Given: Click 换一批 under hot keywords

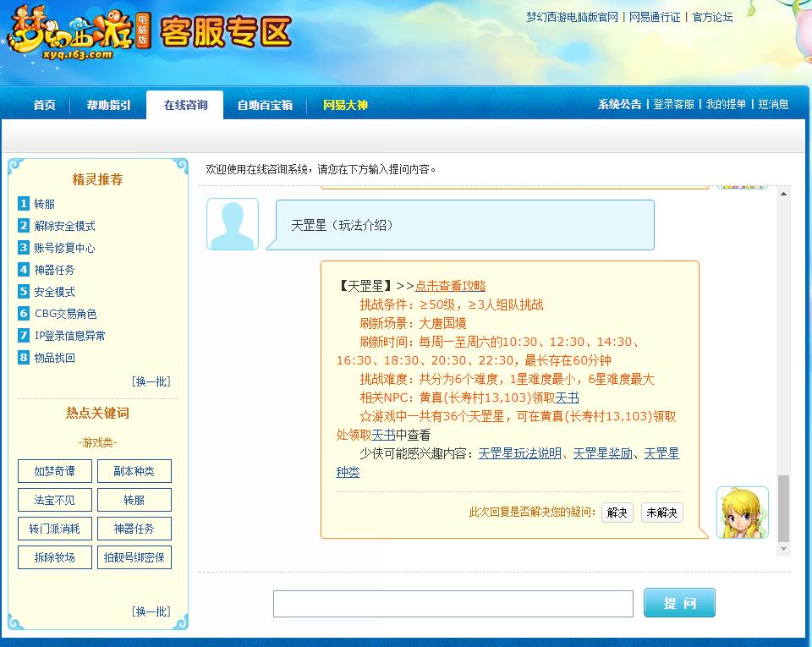Looking at the screenshot, I should (151, 611).
